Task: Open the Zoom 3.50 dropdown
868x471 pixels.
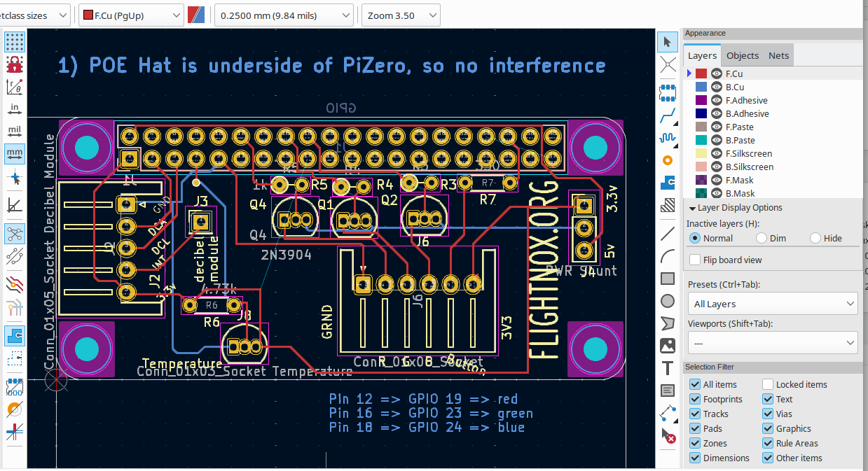Action: 401,15
